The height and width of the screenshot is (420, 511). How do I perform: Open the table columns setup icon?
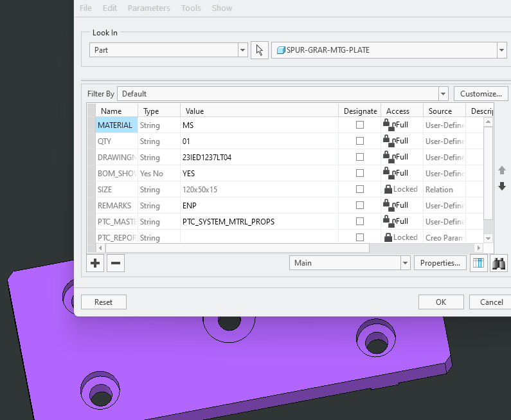(x=478, y=263)
